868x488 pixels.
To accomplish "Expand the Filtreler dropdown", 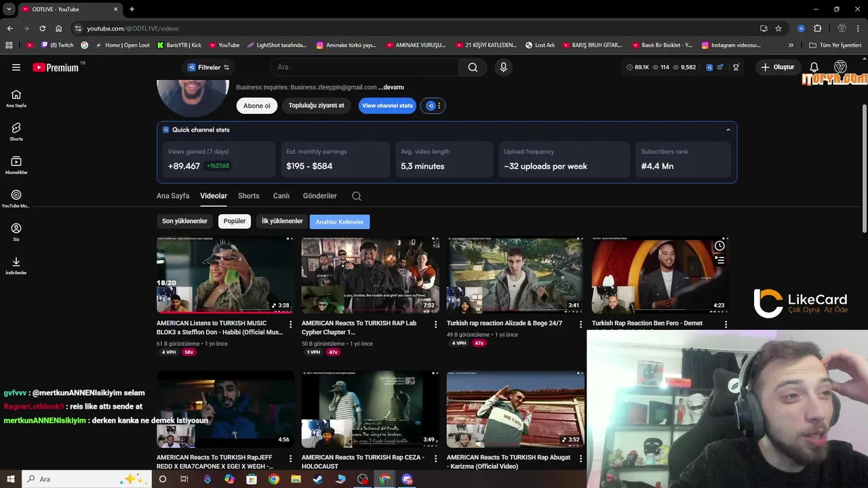I will click(209, 67).
